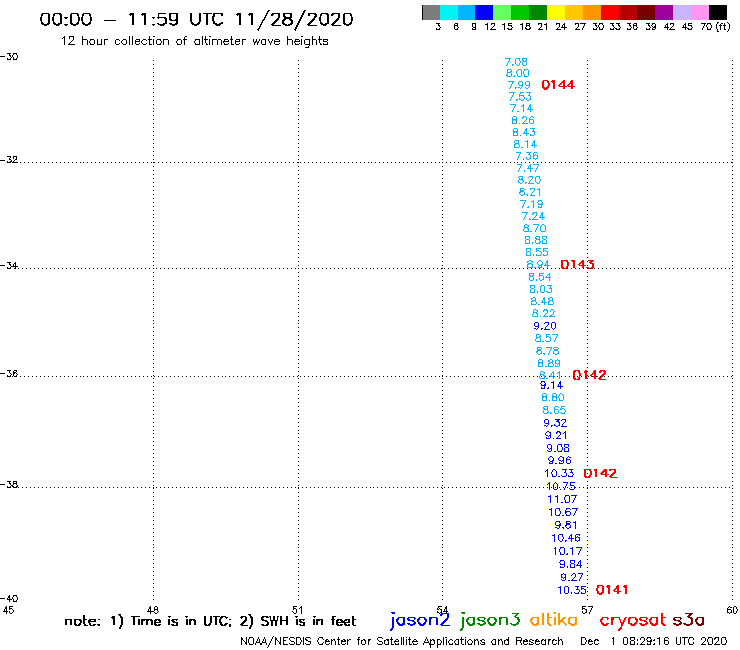
Task: Select the pink swatch near the 70 label
Action: pos(699,12)
